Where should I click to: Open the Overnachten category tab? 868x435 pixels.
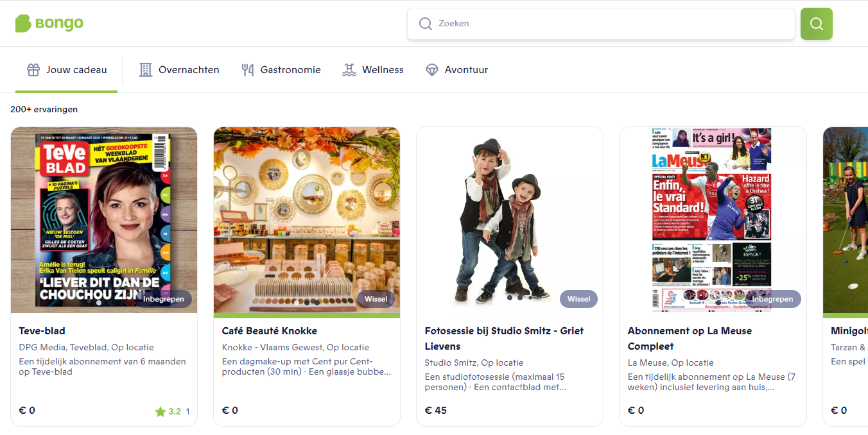179,70
